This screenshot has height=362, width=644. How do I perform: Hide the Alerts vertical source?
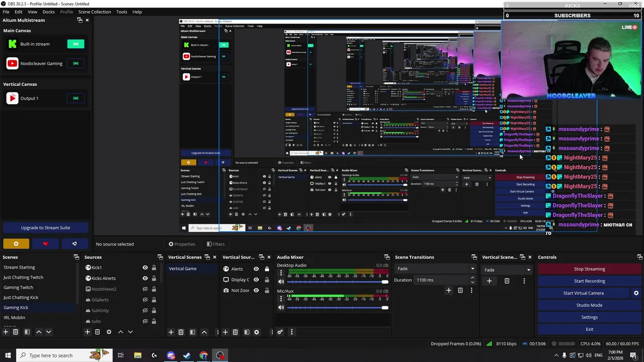click(x=256, y=269)
